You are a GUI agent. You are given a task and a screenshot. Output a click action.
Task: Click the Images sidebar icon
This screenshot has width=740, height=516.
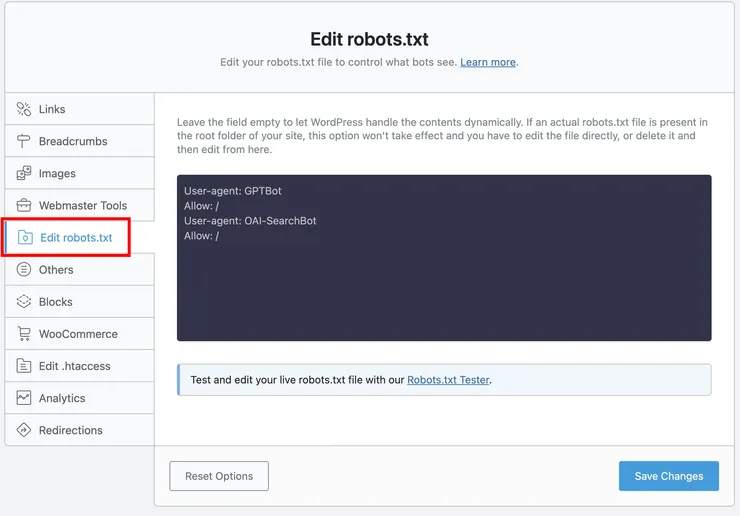(x=24, y=173)
